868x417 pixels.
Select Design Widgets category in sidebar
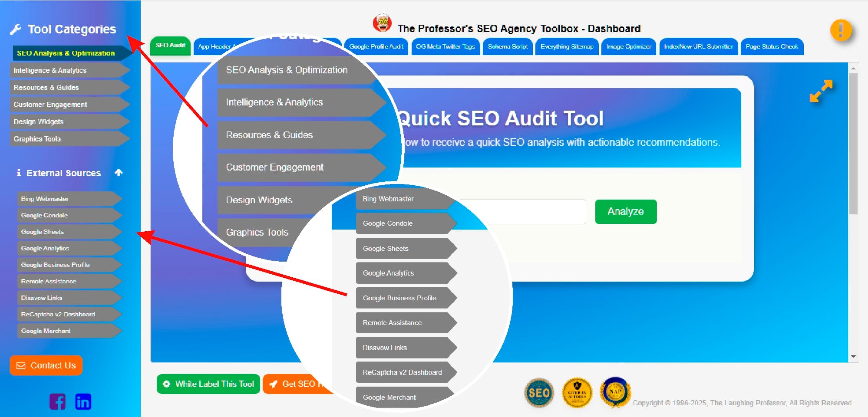tap(69, 121)
